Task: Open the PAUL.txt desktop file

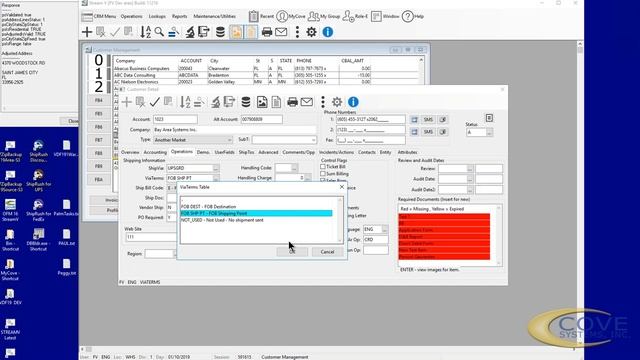Action: [66, 237]
